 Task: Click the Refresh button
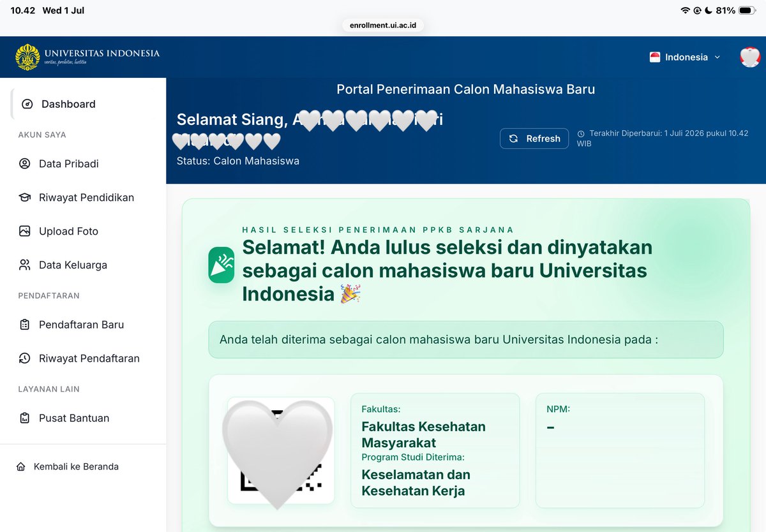(534, 138)
